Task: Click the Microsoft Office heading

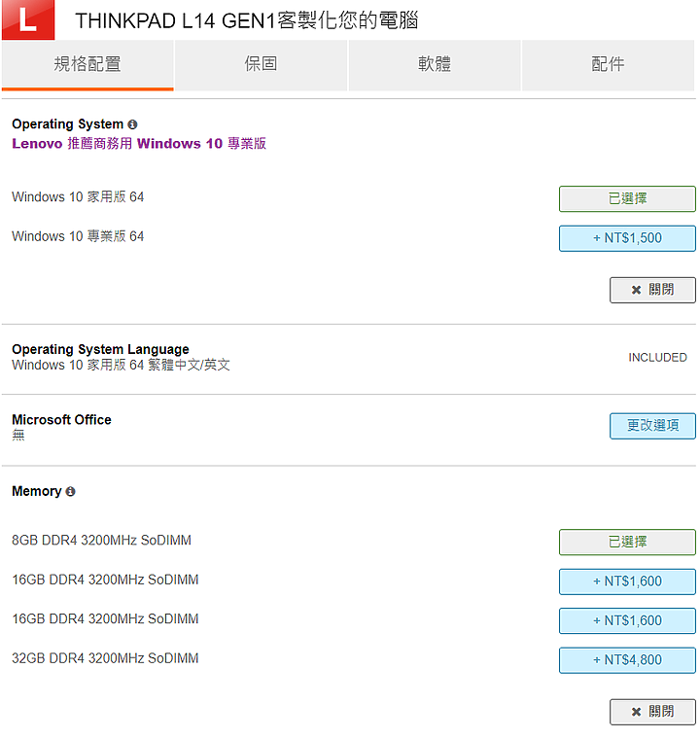Action: pyautogui.click(x=61, y=419)
